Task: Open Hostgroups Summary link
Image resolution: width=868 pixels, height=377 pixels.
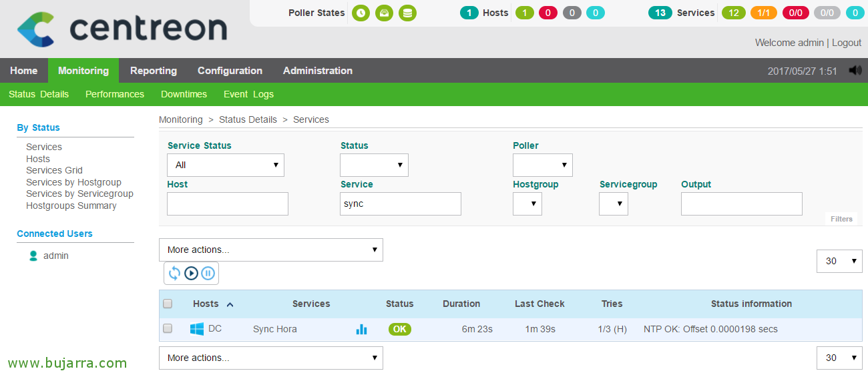Action: coord(71,206)
